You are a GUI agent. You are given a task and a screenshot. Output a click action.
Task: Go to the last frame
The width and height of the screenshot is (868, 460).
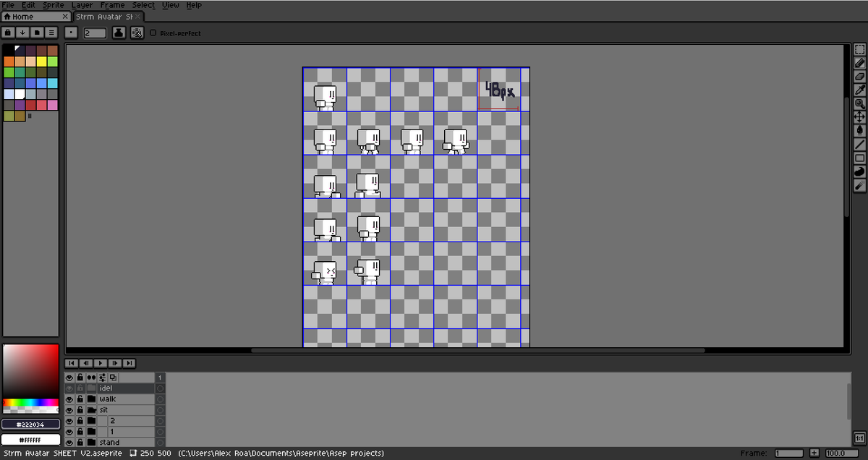click(129, 363)
